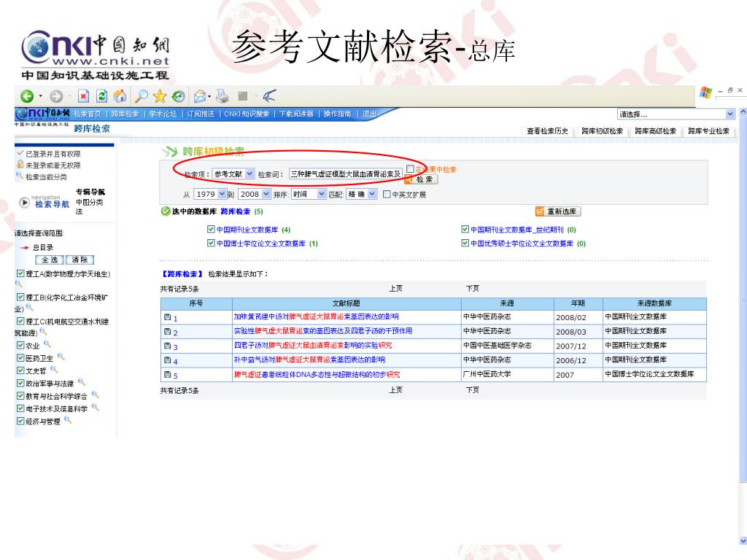Go to the browser Home page icon
The height and width of the screenshot is (560, 747).
tap(120, 96)
